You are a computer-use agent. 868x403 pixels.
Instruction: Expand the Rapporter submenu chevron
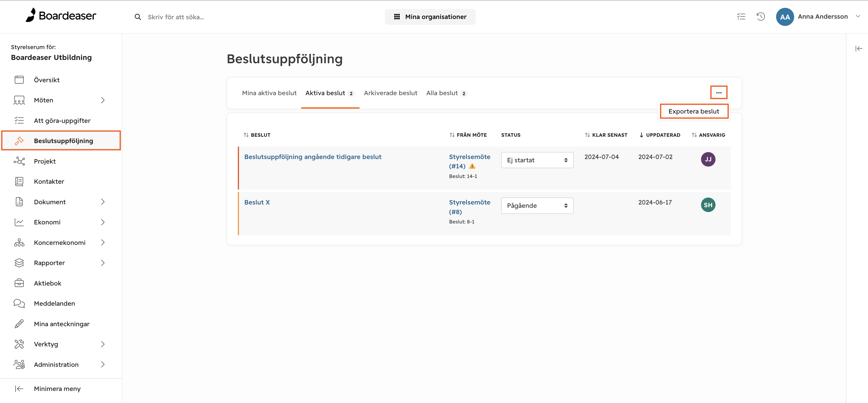(x=103, y=263)
